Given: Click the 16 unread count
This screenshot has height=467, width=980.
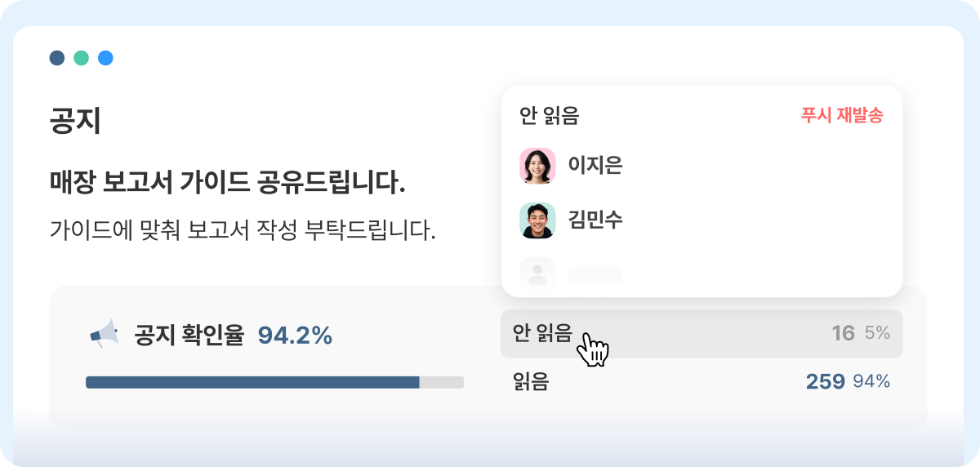Looking at the screenshot, I should [x=843, y=333].
